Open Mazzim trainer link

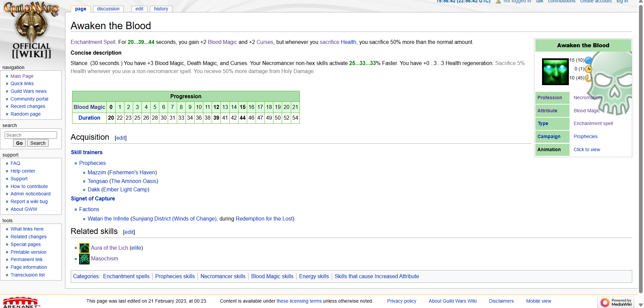97,172
